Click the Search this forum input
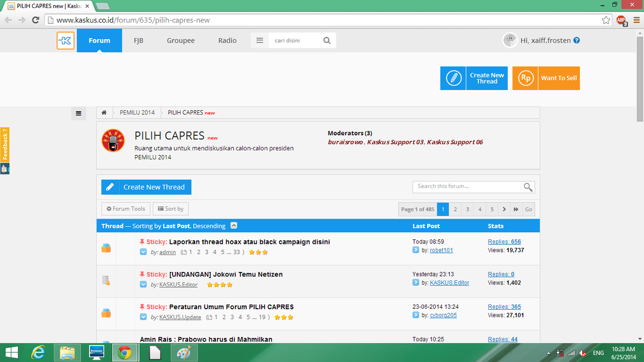This screenshot has width=644, height=362. click(x=467, y=187)
